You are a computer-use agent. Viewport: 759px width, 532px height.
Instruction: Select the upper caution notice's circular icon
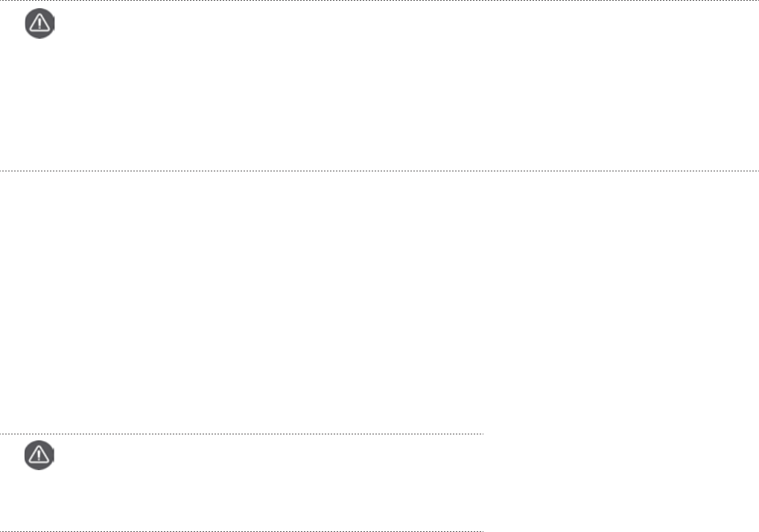[x=40, y=25]
